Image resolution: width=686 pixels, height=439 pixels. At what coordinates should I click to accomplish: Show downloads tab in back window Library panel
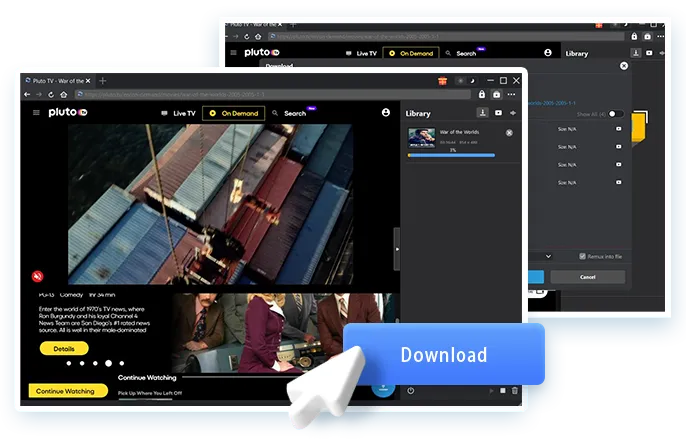tap(636, 53)
